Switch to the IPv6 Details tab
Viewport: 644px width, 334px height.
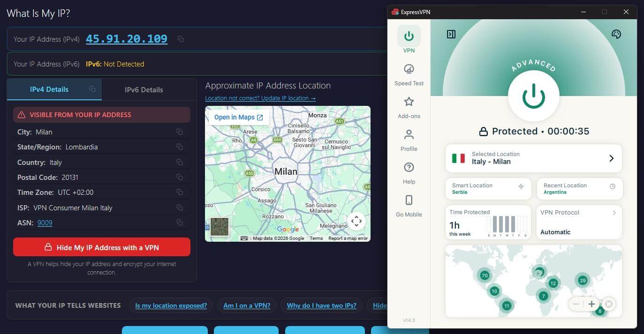(144, 89)
